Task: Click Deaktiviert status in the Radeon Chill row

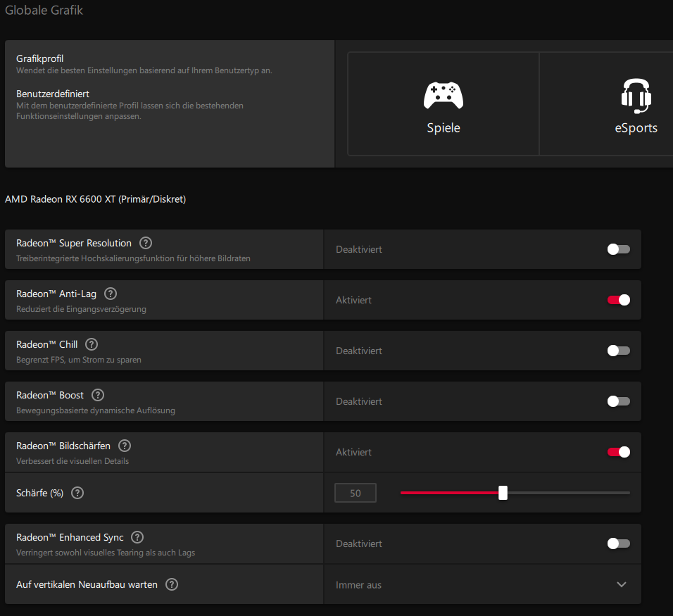Action: coord(359,351)
